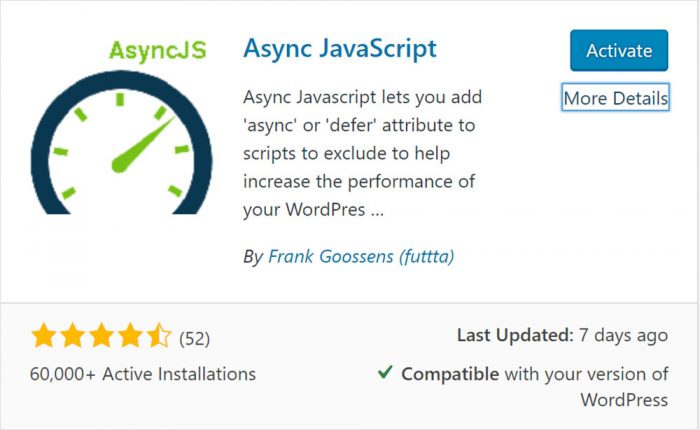
Task: Click the green AsyncJS logo text
Action: [x=158, y=50]
